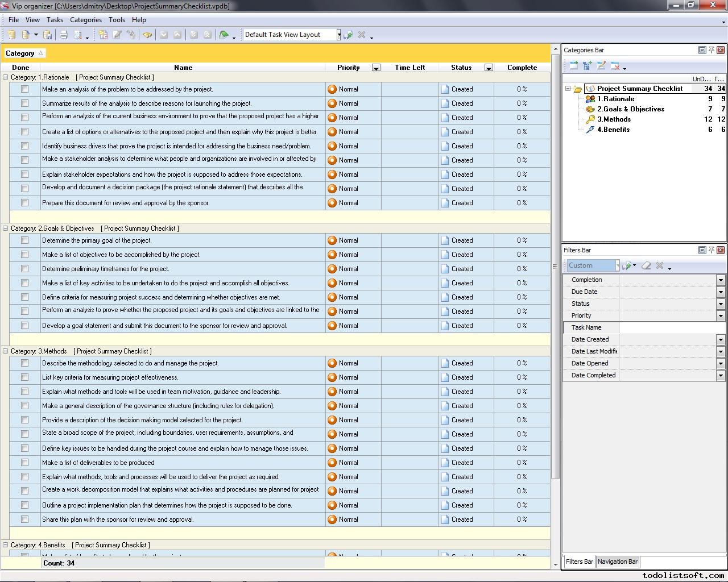This screenshot has height=582, width=728.
Task: Tick the checkbox for 'Make a list of deliverables'
Action: click(x=24, y=463)
